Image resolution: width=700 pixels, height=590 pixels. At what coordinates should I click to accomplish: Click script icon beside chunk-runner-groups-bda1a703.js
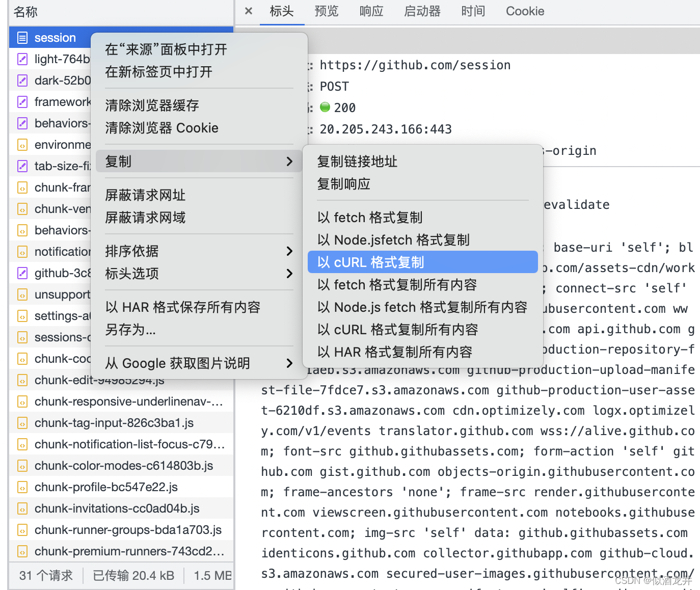[22, 530]
